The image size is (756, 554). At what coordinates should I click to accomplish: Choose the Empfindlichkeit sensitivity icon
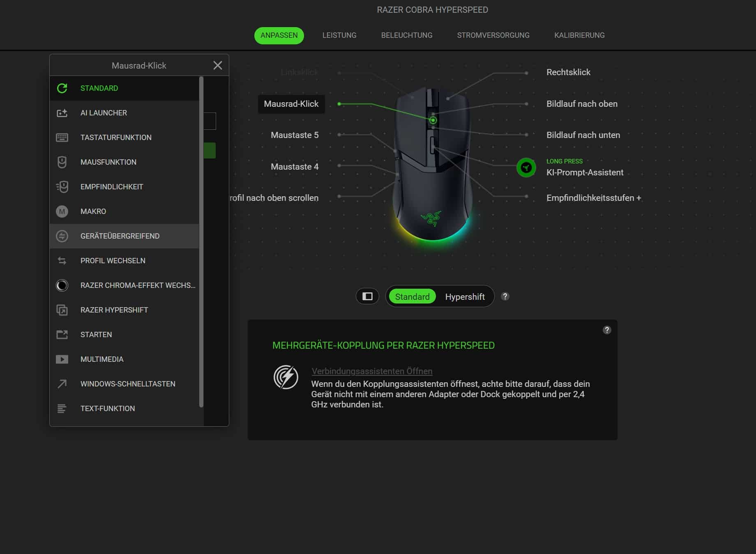[x=62, y=187]
